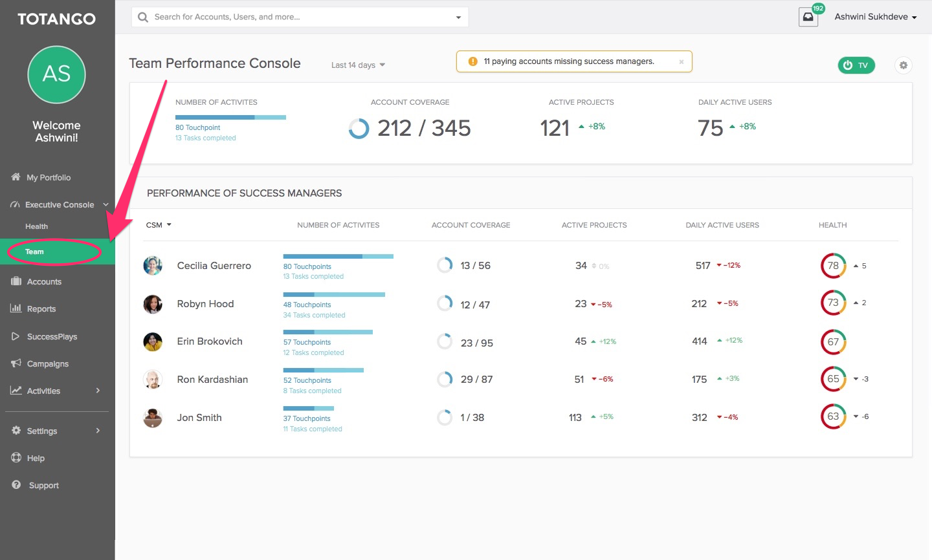Open Campaigns in the sidebar

tap(48, 363)
